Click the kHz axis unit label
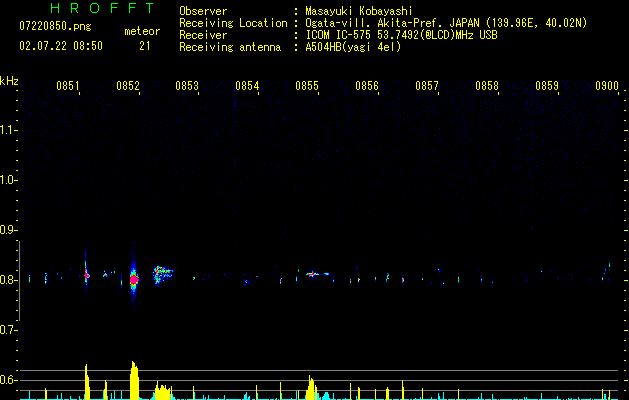Viewport: 629px width, 400px height. point(9,81)
